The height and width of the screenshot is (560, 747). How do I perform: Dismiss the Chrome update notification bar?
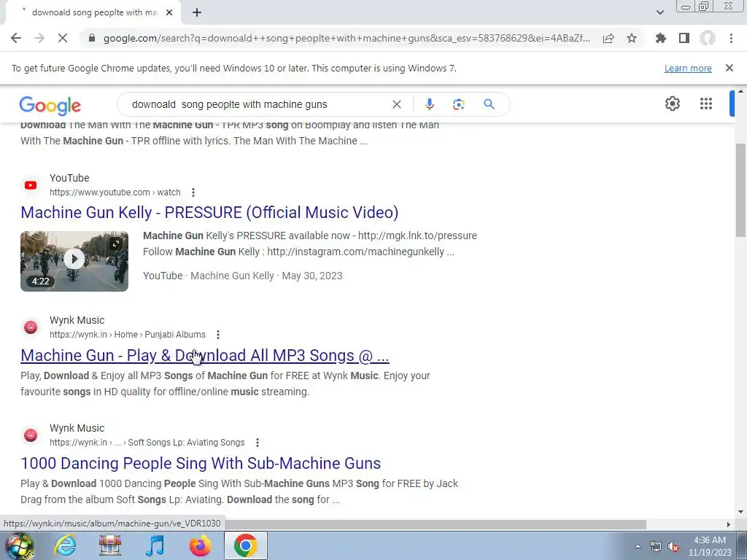729,68
